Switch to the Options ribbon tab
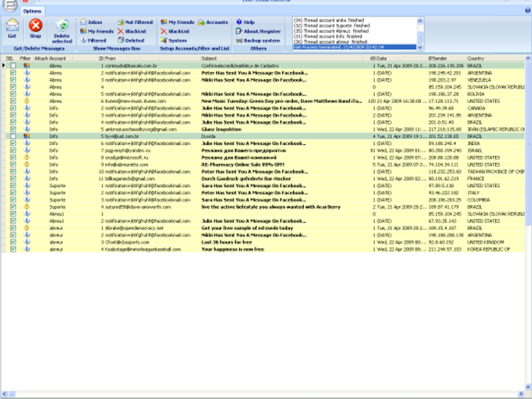Image resolution: width=532 pixels, height=399 pixels. [x=32, y=12]
